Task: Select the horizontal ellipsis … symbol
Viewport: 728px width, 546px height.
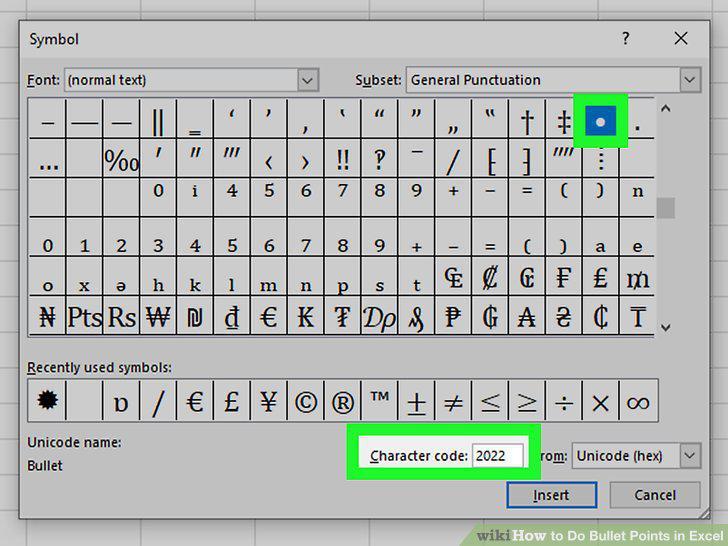Action: (x=48, y=159)
